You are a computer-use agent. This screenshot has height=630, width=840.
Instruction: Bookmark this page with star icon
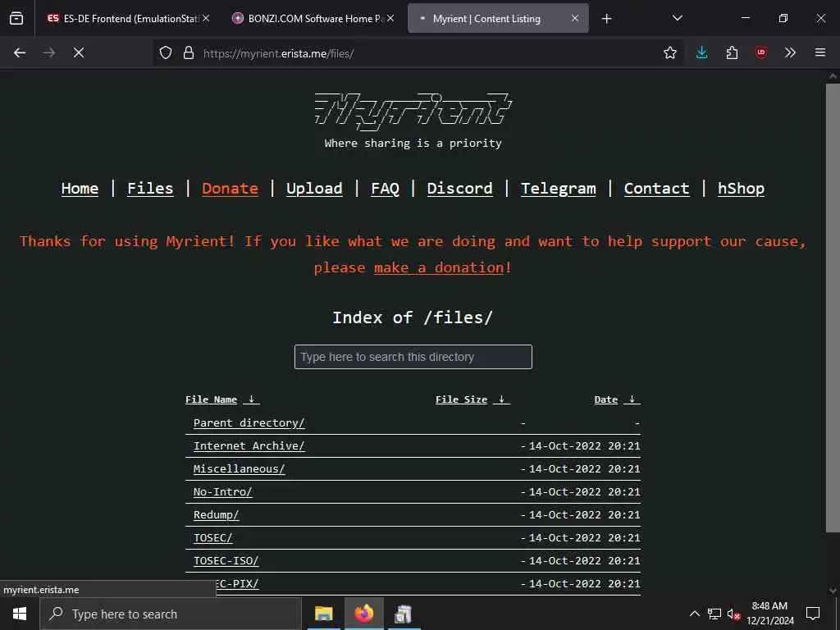(669, 52)
